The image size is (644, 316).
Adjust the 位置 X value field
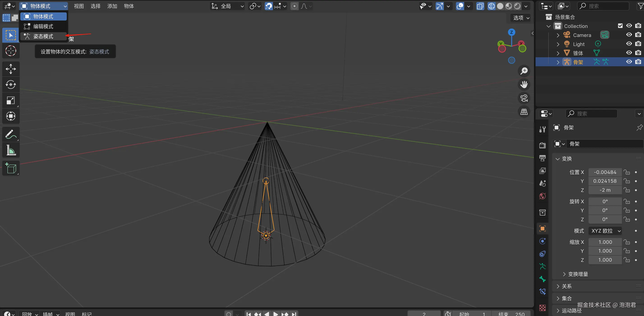pos(605,172)
